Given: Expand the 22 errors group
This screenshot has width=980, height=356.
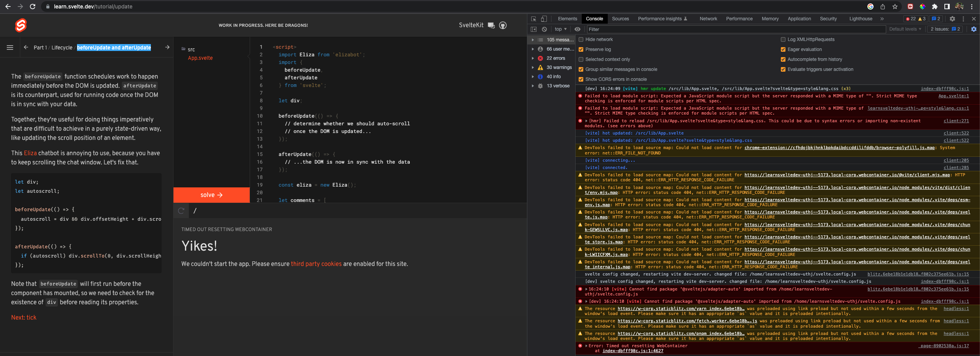Looking at the screenshot, I should 533,58.
